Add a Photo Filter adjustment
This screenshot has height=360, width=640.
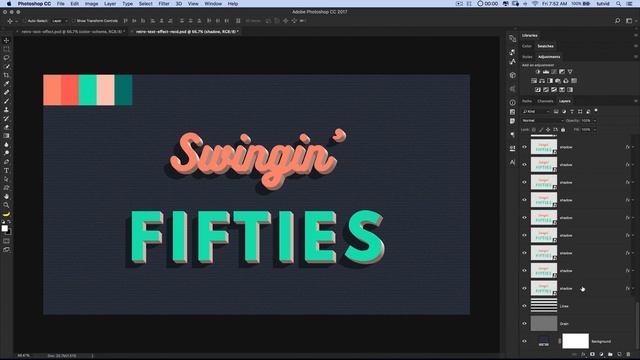click(558, 81)
